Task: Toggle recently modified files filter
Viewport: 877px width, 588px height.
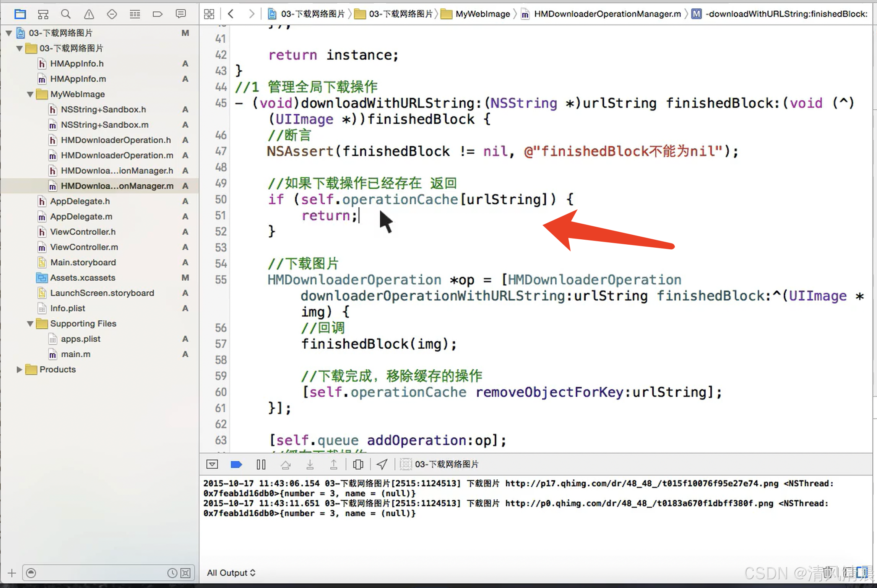Action: (x=172, y=573)
